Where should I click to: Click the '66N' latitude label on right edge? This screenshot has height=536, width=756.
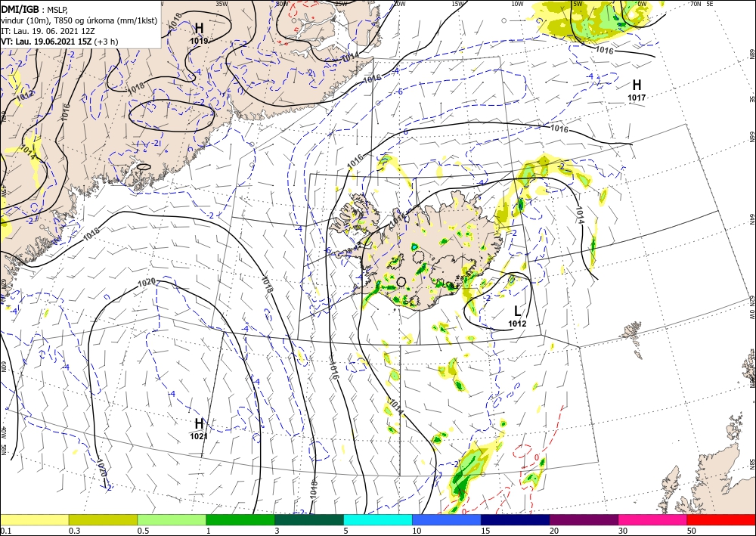(751, 136)
